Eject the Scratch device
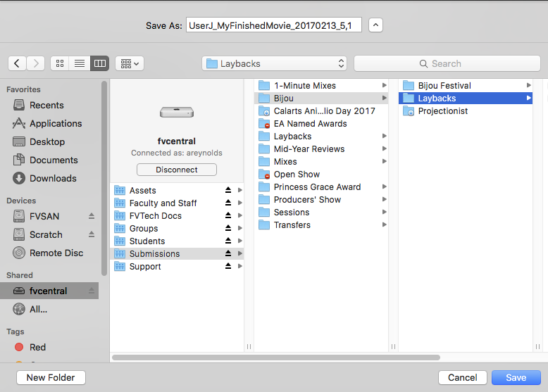548x392 pixels. [92, 234]
